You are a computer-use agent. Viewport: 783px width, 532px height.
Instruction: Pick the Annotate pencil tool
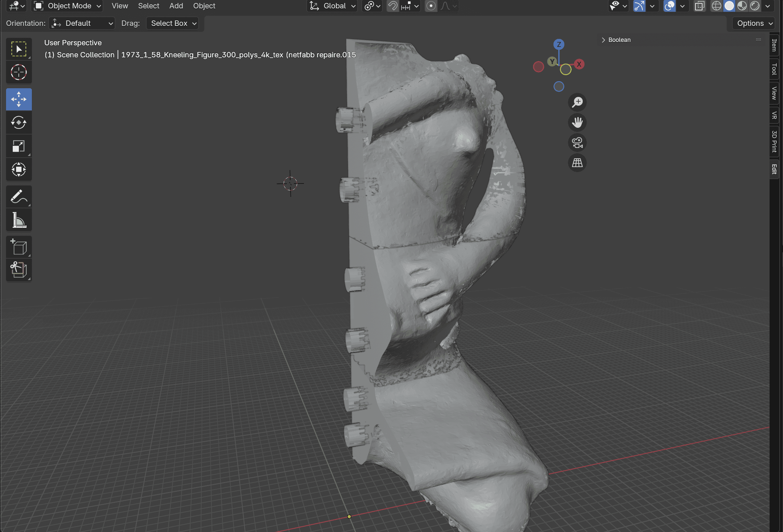[x=18, y=197]
